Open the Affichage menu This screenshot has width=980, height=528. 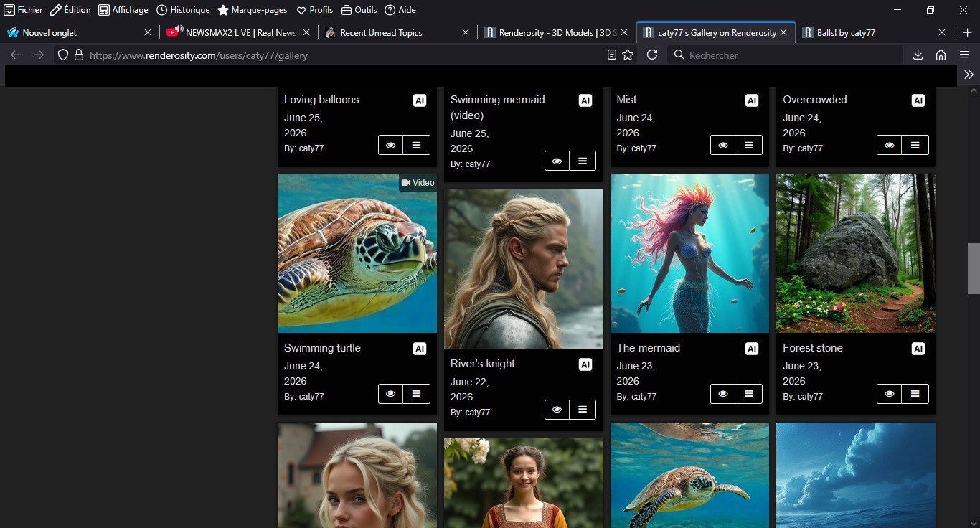point(123,10)
